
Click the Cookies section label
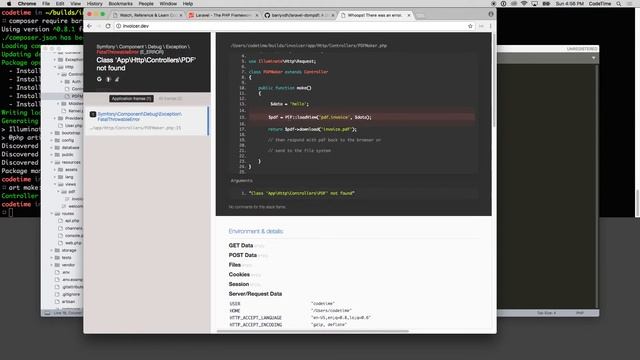point(239,274)
